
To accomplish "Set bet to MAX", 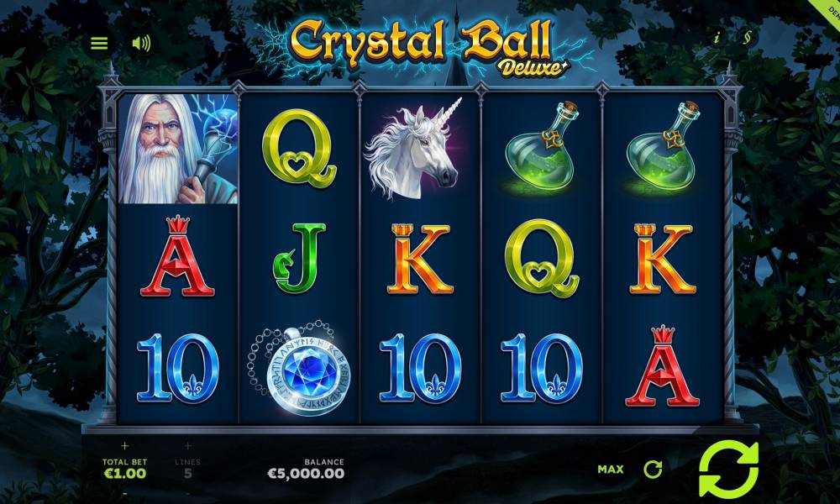I will coord(610,470).
